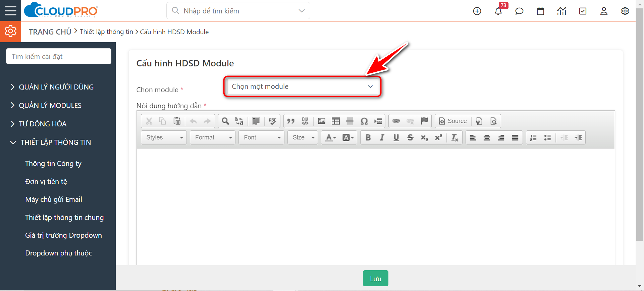Image resolution: width=644 pixels, height=291 pixels.
Task: Insert a special character omega icon
Action: click(x=364, y=121)
